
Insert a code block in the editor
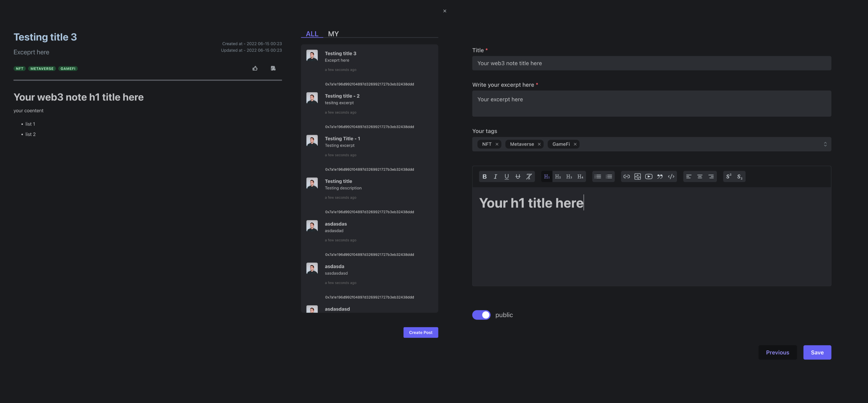click(x=671, y=177)
